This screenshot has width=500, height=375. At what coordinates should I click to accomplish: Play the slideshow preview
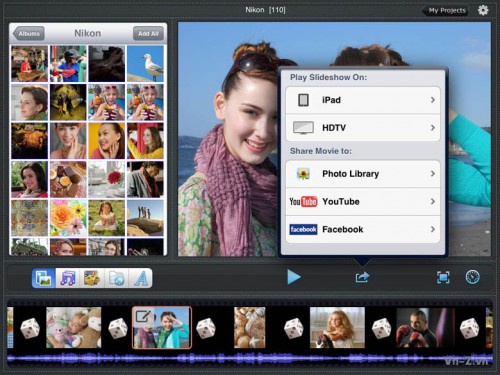[x=294, y=277]
